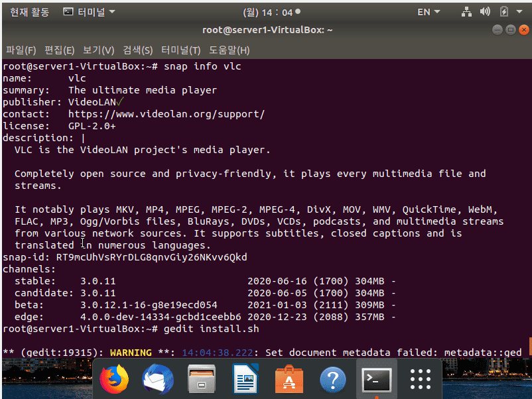Click the yellow WARNING text
This screenshot has height=399, width=532.
[131, 353]
